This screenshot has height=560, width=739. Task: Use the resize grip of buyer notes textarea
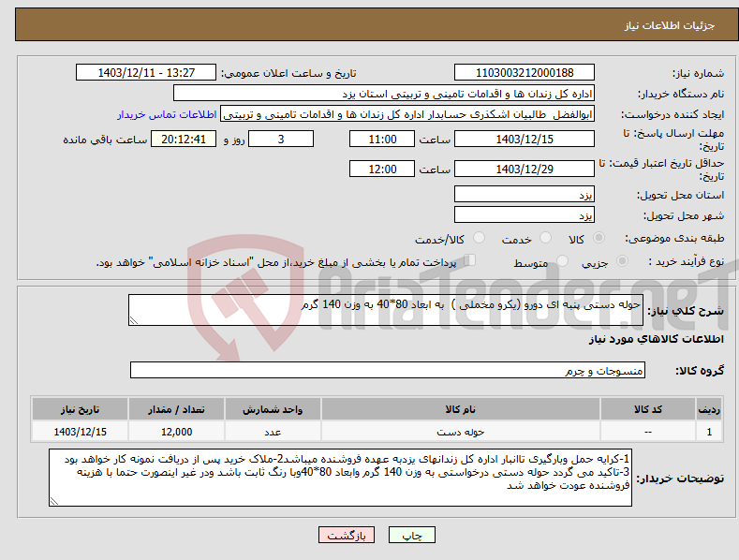tap(54, 502)
